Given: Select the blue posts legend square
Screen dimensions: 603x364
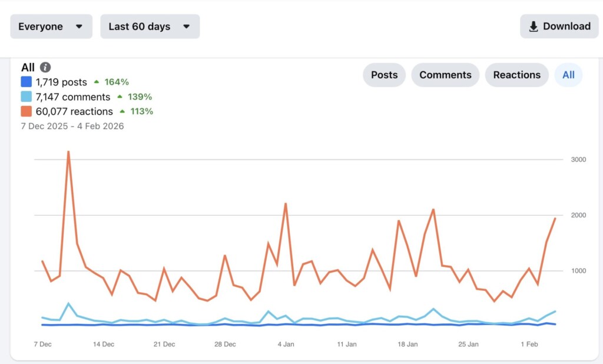Looking at the screenshot, I should coord(26,82).
